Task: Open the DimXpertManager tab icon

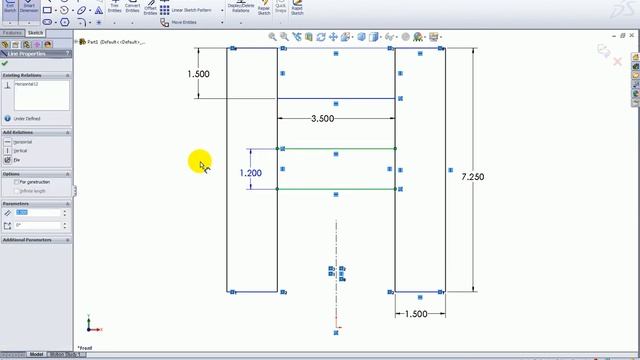Action: tap(37, 44)
